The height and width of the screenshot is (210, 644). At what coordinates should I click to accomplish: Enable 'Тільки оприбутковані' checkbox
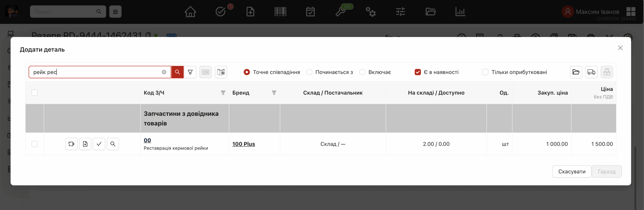[485, 72]
